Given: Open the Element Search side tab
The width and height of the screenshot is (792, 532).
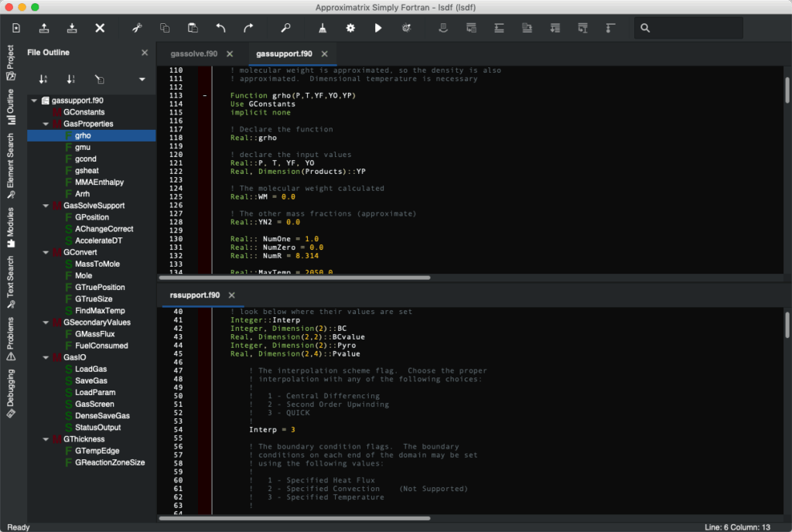Looking at the screenshot, I should pyautogui.click(x=11, y=166).
